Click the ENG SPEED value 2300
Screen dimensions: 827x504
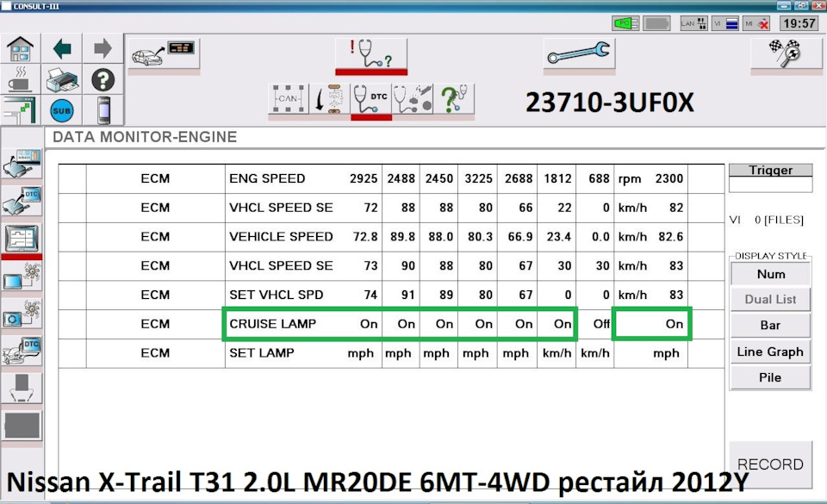tap(669, 178)
